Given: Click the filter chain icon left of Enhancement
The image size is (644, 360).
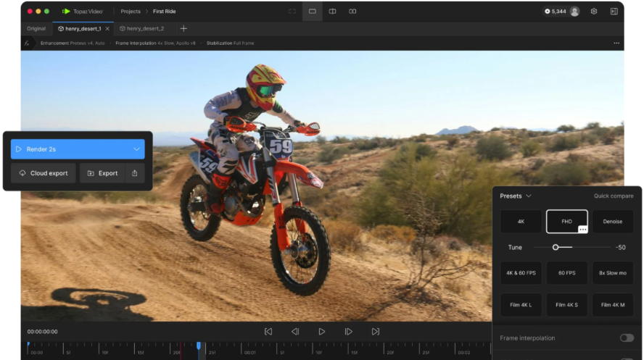Looking at the screenshot, I should tap(27, 43).
